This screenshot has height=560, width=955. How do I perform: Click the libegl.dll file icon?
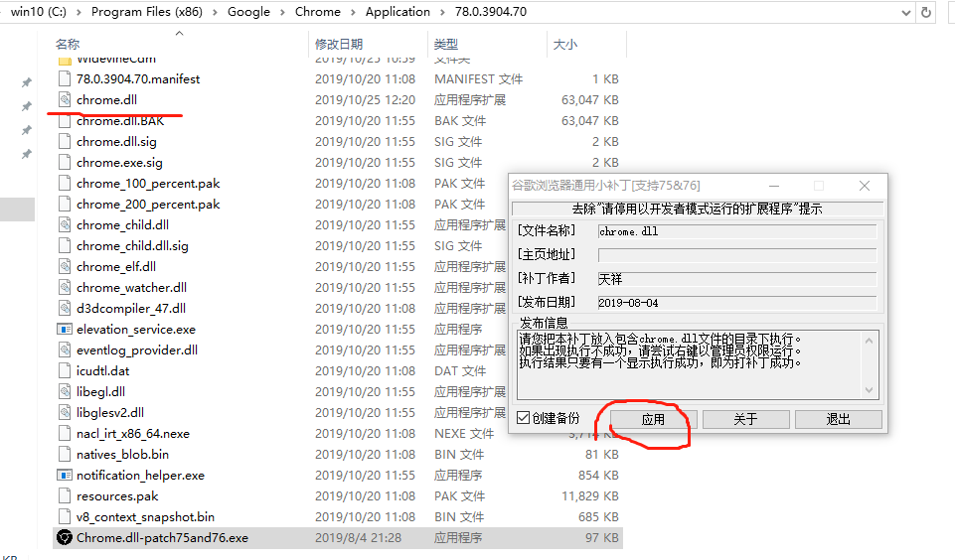pyautogui.click(x=65, y=391)
